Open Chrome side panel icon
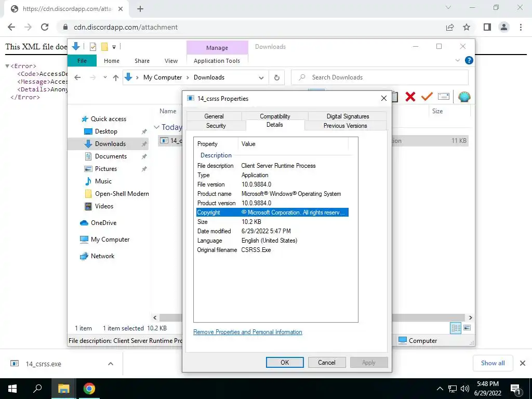This screenshot has height=399, width=532. [x=487, y=27]
